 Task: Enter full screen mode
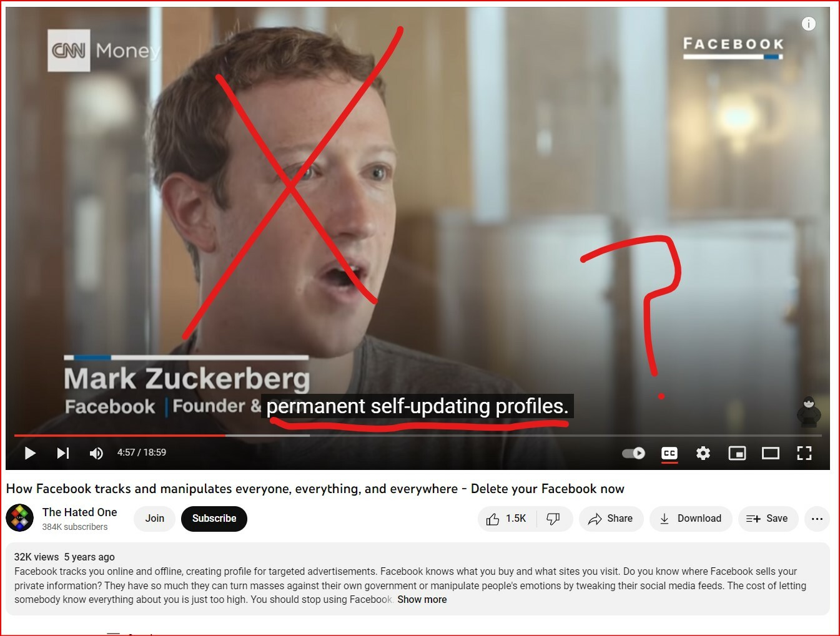[804, 453]
